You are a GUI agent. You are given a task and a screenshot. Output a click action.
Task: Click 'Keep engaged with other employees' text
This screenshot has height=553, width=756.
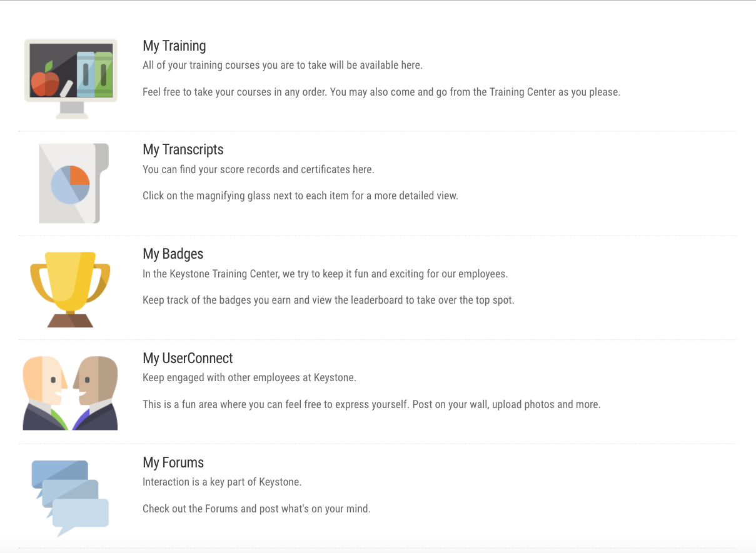[249, 378]
